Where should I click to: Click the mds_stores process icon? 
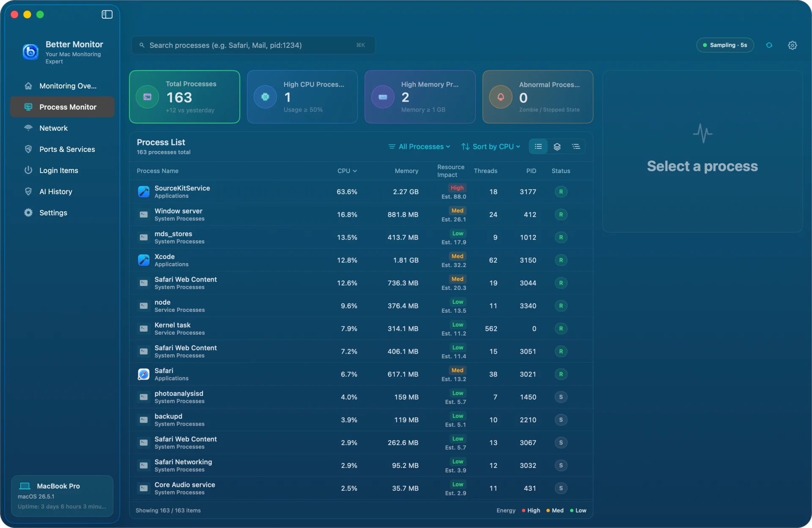(144, 237)
